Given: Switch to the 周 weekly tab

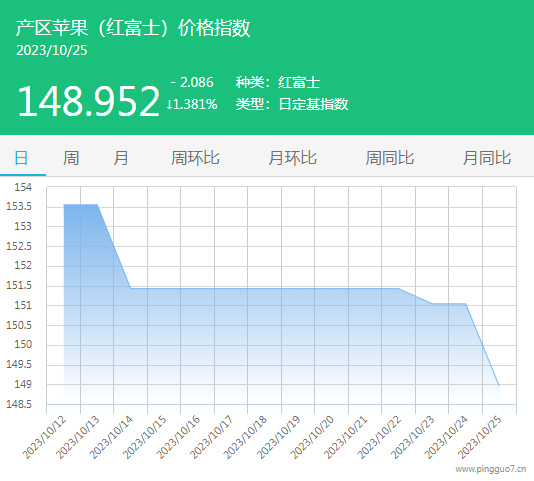Looking at the screenshot, I should [71, 158].
